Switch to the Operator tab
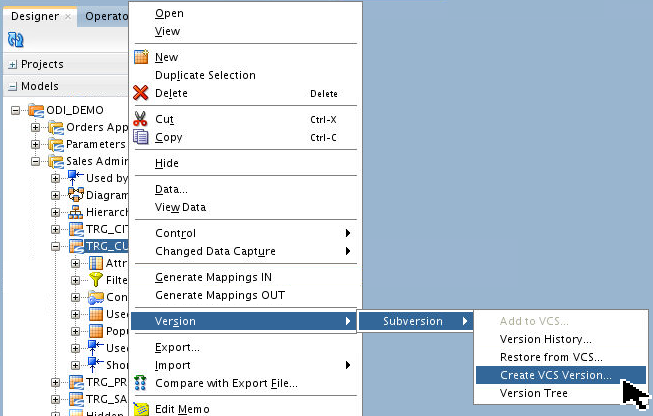Screen dimensions: 653x416 [x=107, y=16]
